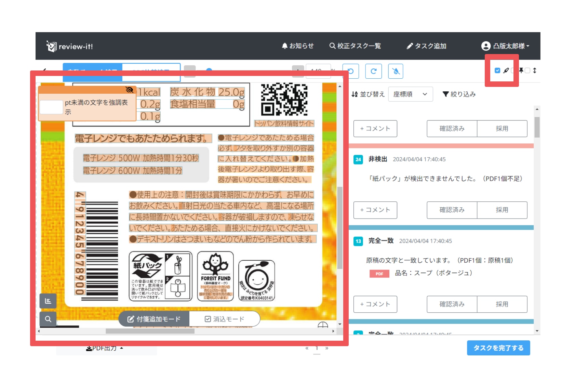
Task: Open タスク追加 to add a task
Action: 426,46
